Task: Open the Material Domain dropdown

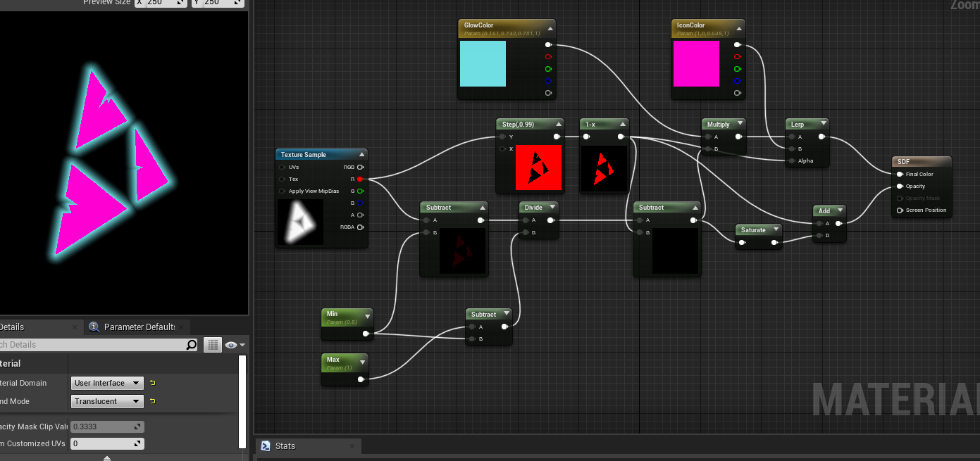Action: pyautogui.click(x=107, y=383)
